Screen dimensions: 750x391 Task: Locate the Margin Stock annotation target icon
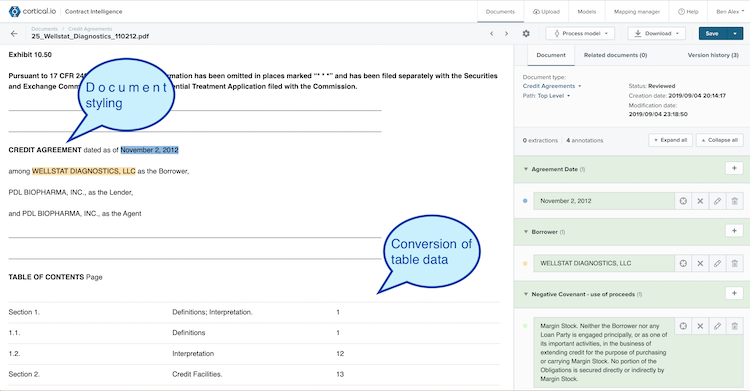click(x=683, y=326)
